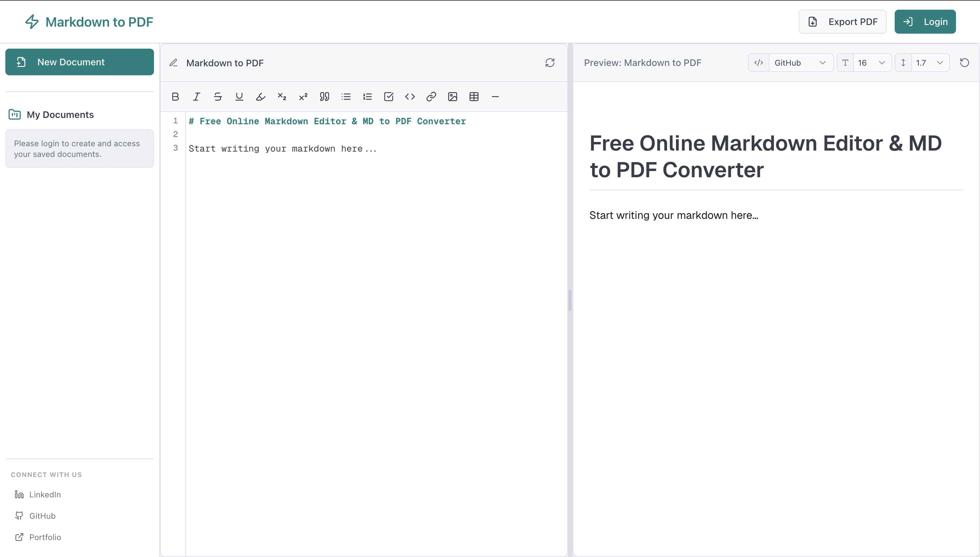Insert a code block
Image resolution: width=980 pixels, height=557 pixels.
tap(409, 96)
